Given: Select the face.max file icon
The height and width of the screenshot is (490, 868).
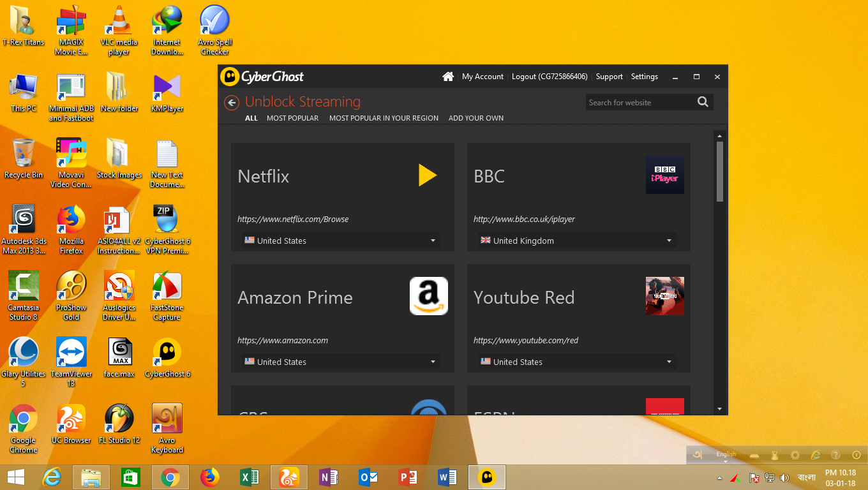Looking at the screenshot, I should (119, 357).
